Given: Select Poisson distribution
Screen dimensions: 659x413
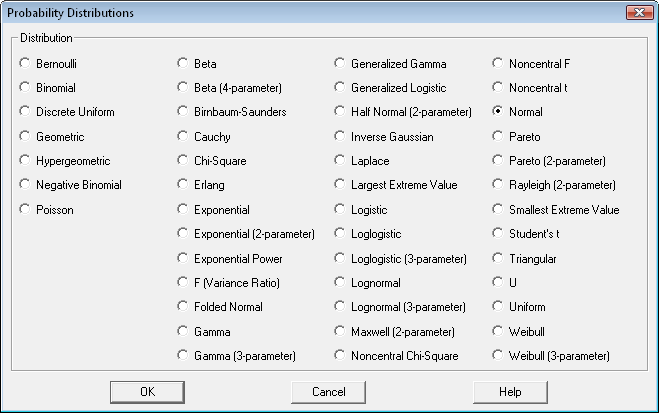Looking at the screenshot, I should tap(25, 210).
